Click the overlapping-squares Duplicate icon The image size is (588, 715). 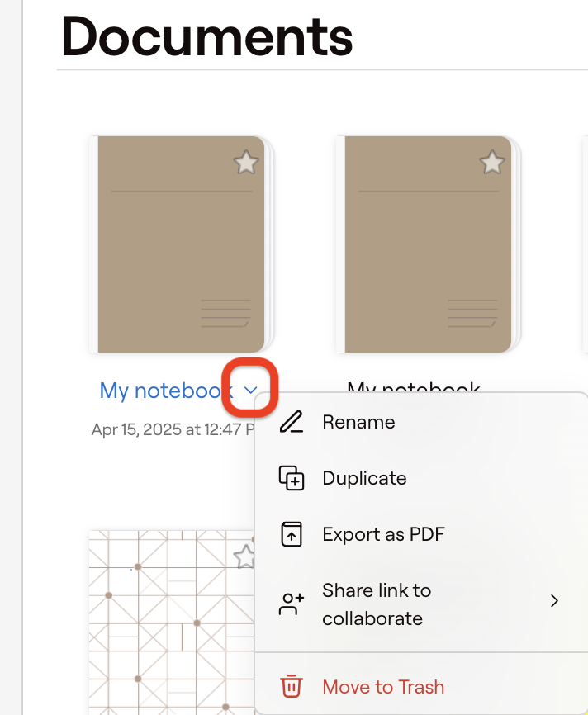(291, 479)
